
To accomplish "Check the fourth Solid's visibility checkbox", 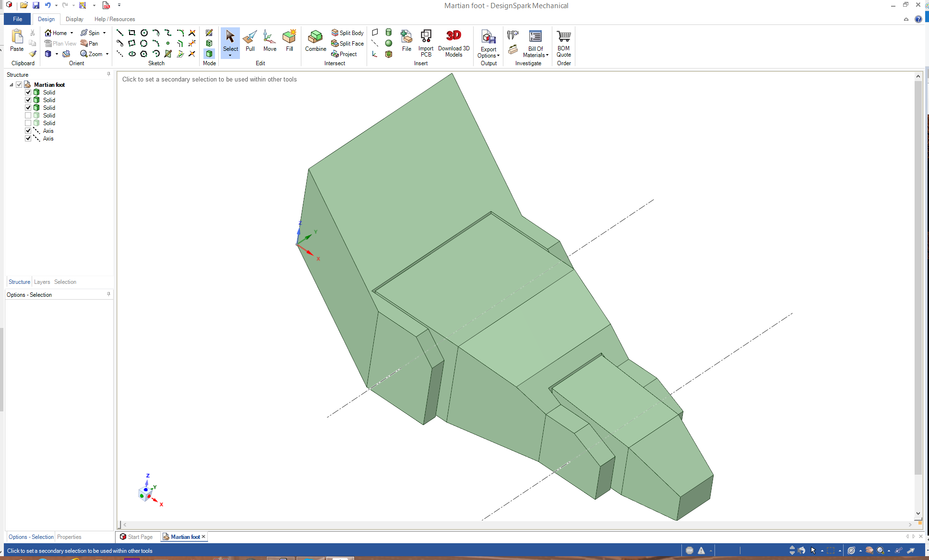I will coord(28,116).
